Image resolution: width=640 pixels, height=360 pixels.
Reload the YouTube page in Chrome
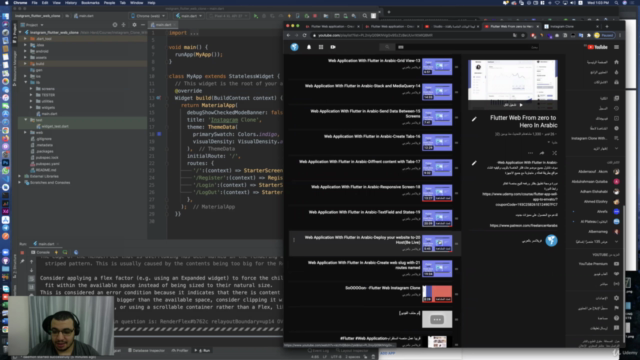(304, 36)
